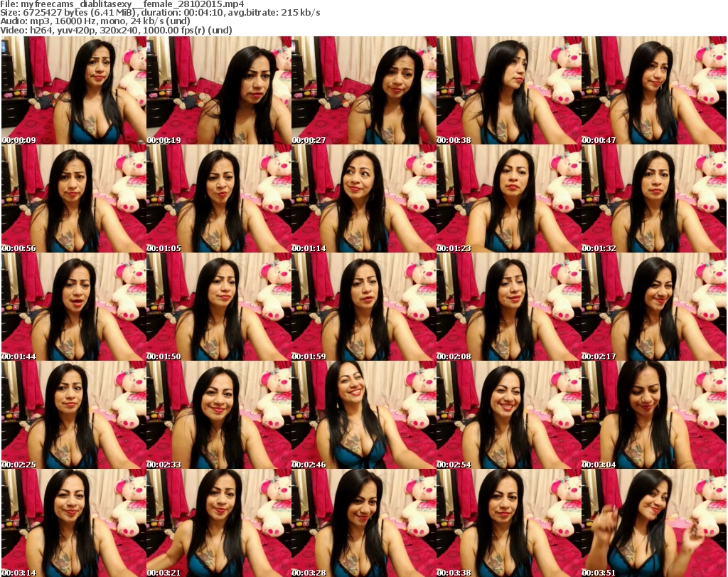Choose the thumbnail stamped 00:02:46
728x577 pixels.
[x=363, y=415]
